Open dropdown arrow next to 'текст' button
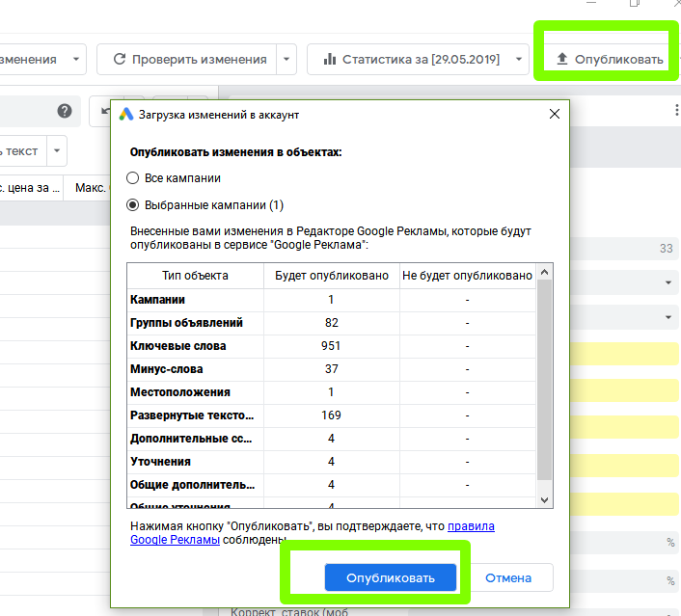 (x=57, y=151)
